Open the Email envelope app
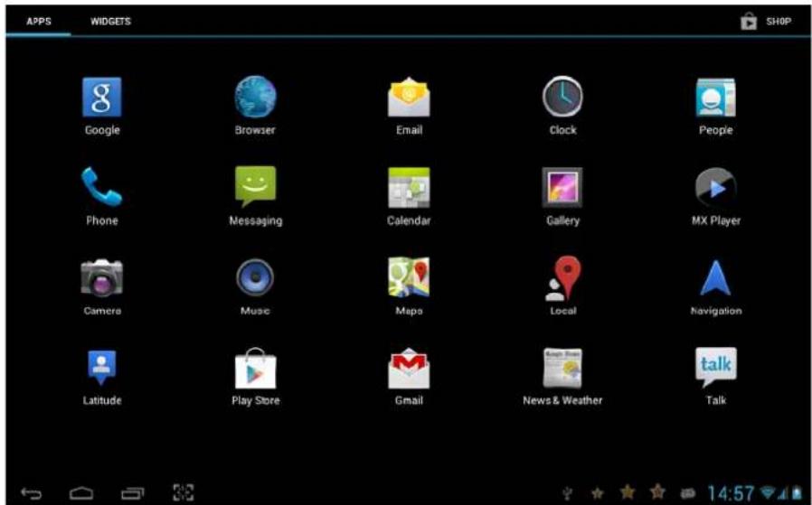Image resolution: width=812 pixels, height=505 pixels. 409,98
